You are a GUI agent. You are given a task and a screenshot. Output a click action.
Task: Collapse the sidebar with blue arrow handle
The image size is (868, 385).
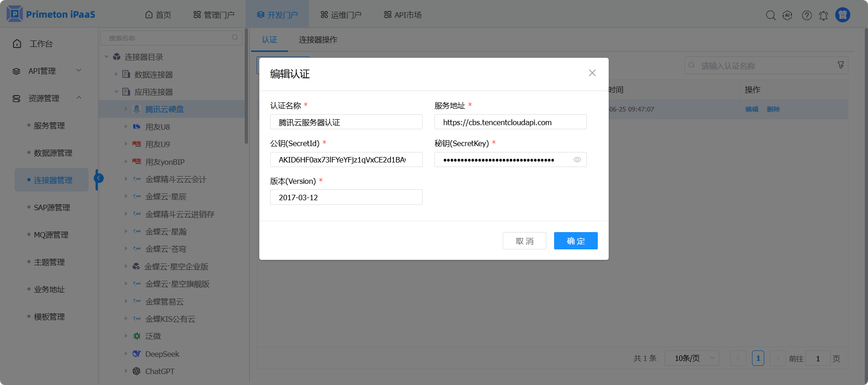point(98,178)
